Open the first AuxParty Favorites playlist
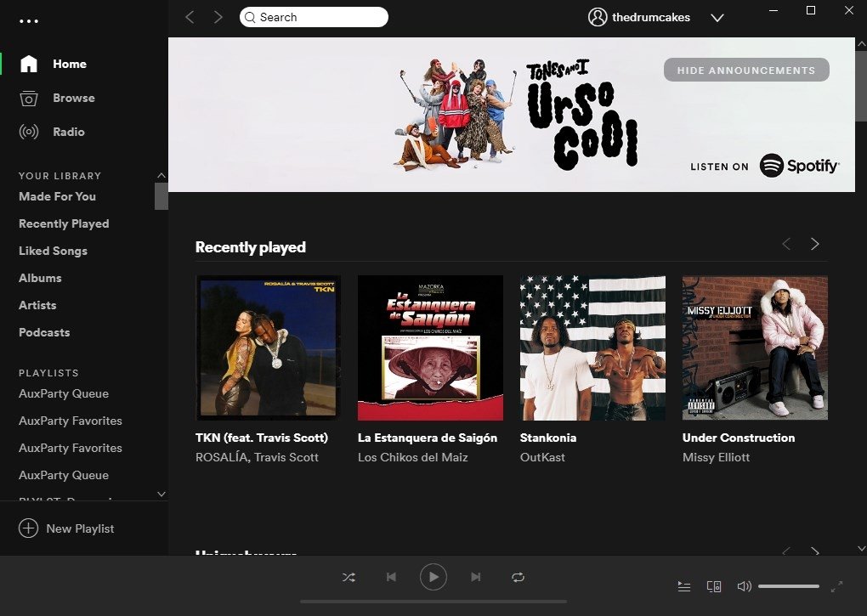Screen dimensions: 867x616 tap(71, 421)
